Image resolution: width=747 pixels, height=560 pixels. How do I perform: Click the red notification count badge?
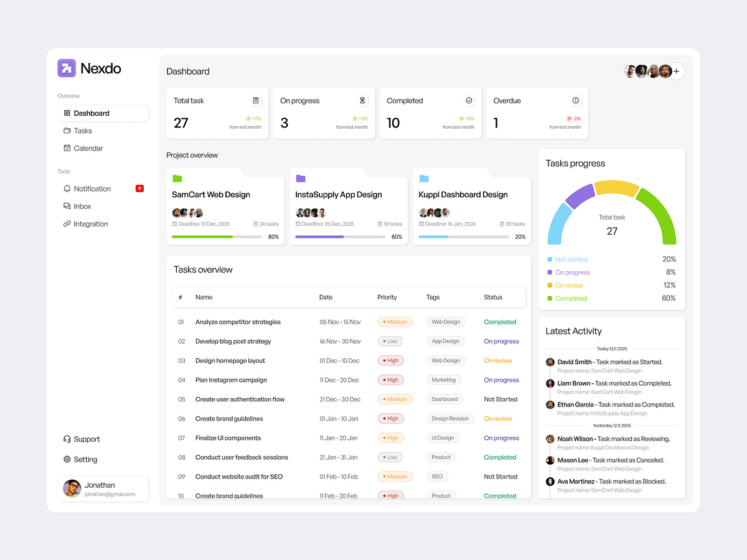[x=139, y=189]
